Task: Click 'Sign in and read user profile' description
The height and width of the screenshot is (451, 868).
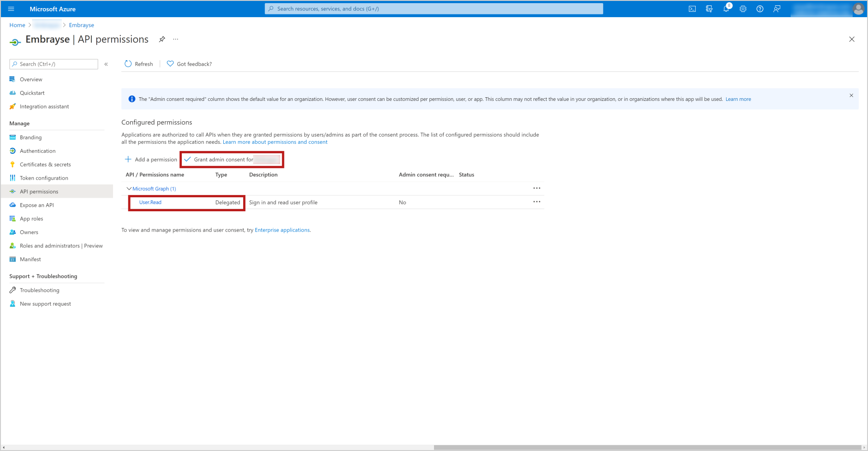Action: click(283, 202)
